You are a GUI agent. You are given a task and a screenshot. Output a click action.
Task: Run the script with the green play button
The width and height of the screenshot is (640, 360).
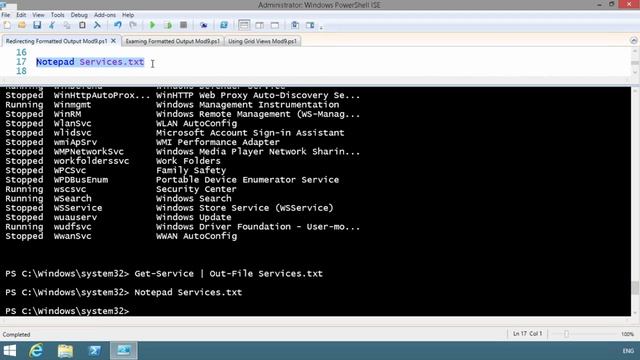152,25
